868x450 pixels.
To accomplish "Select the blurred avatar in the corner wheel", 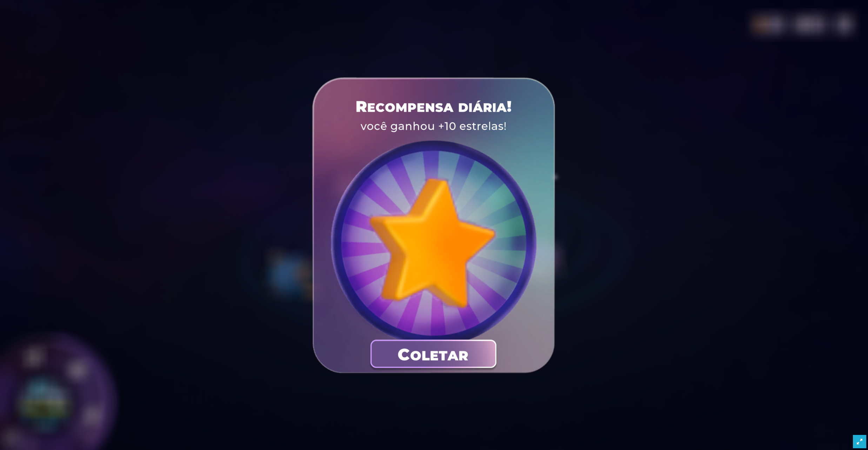I will click(x=43, y=403).
